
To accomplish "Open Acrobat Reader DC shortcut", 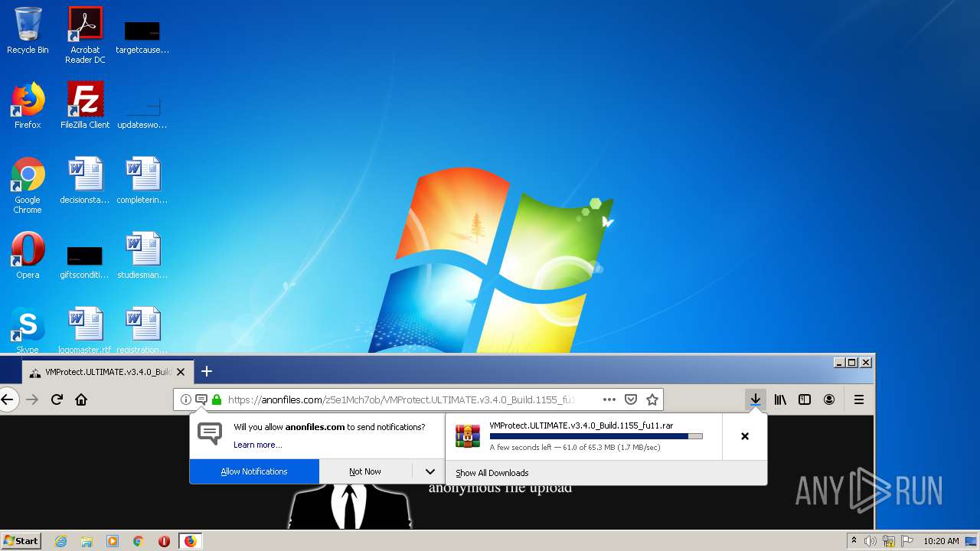I will pos(85,35).
